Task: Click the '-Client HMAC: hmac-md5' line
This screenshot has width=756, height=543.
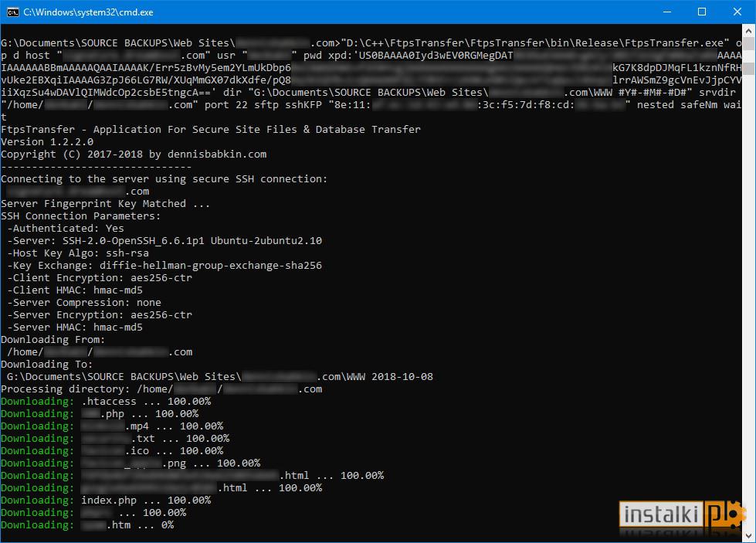Action: coord(75,290)
